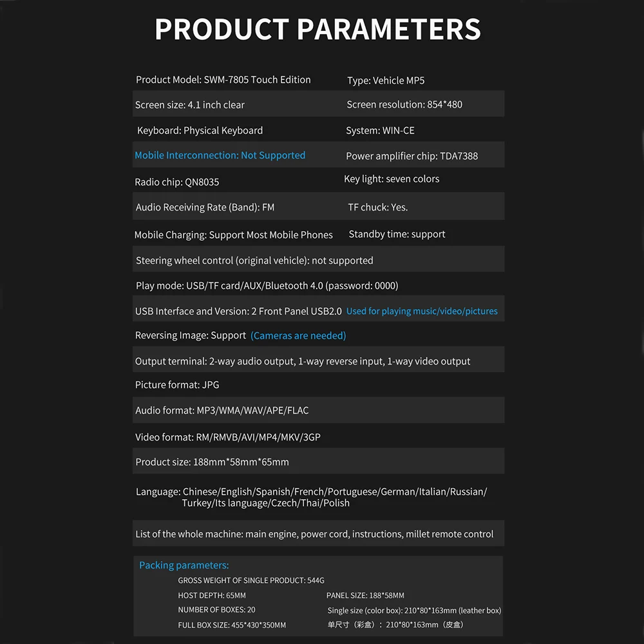Viewport: 644px width, 644px height.
Task: Click Play mode Bluetooth 4.0 password line
Action: (267, 286)
